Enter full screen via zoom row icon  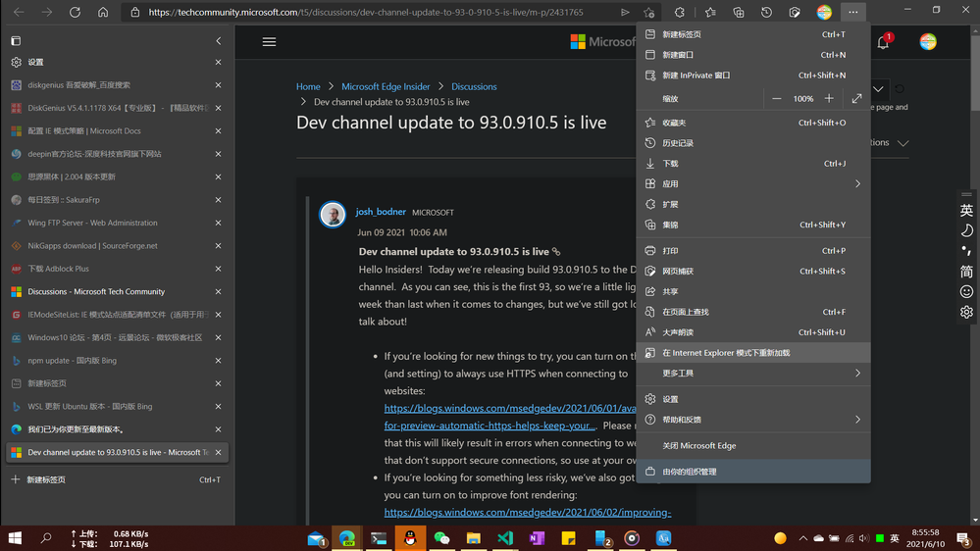[x=856, y=99]
